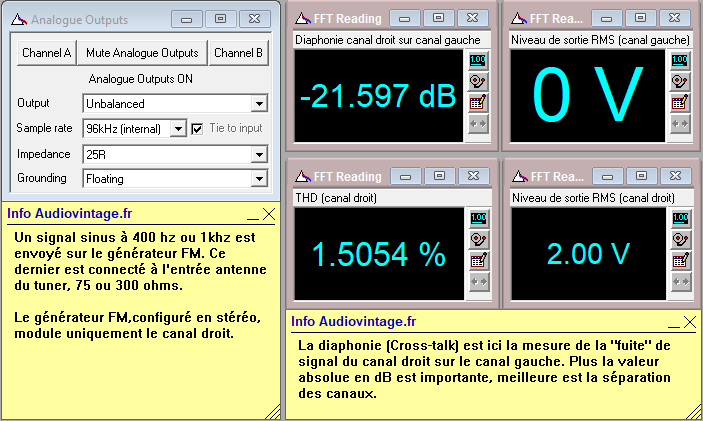The height and width of the screenshot is (421, 703).
Task: Click the target settings icon in Diaphonie reading
Action: coord(478,82)
